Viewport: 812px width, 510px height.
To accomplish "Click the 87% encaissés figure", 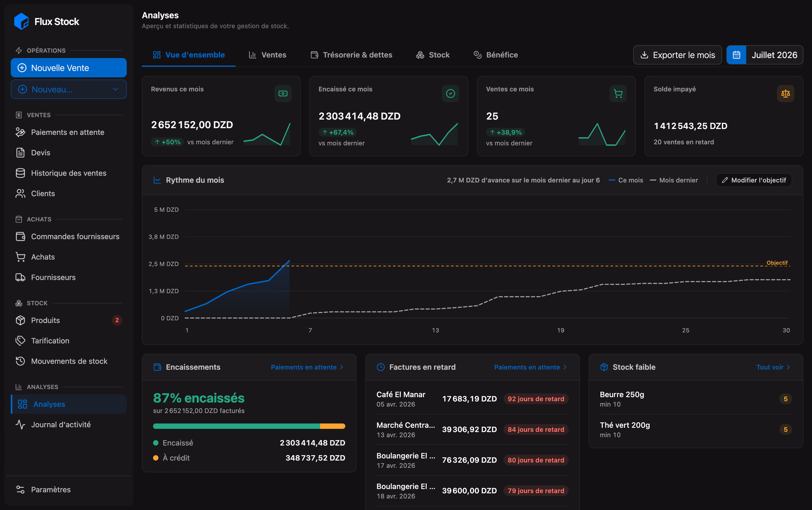I will click(198, 398).
